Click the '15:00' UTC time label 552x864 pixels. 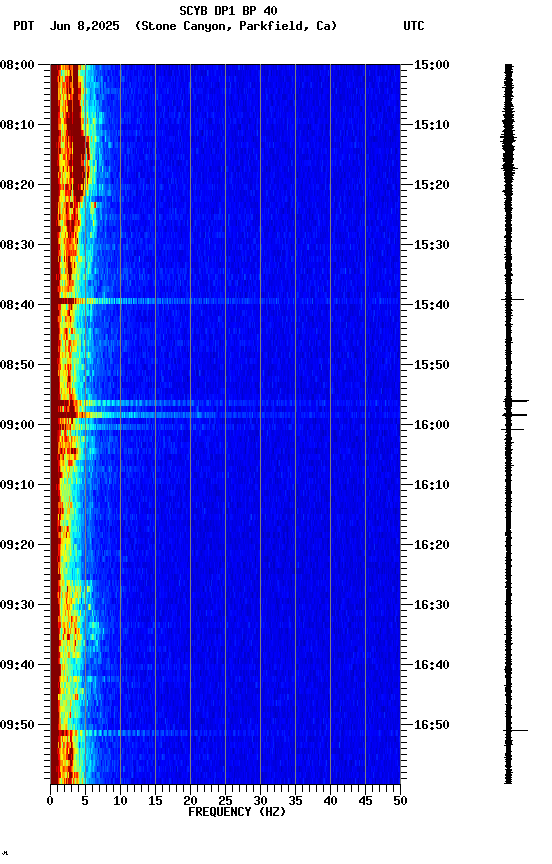click(x=432, y=65)
